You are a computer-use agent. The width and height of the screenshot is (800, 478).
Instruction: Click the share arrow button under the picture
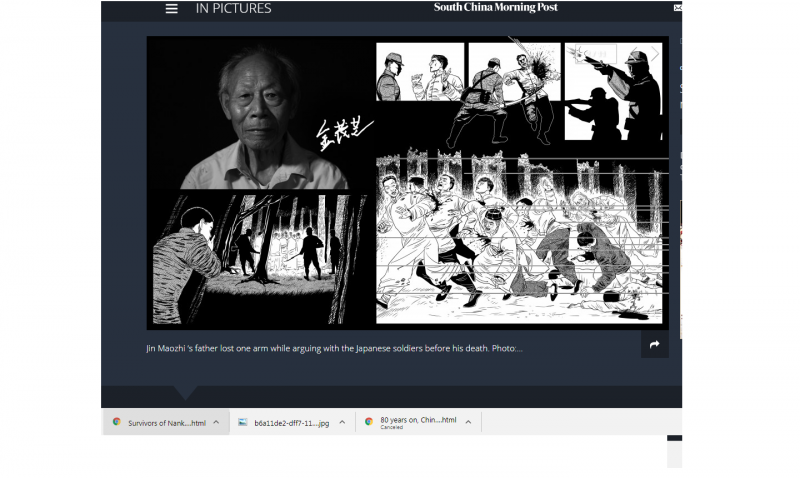tap(655, 344)
